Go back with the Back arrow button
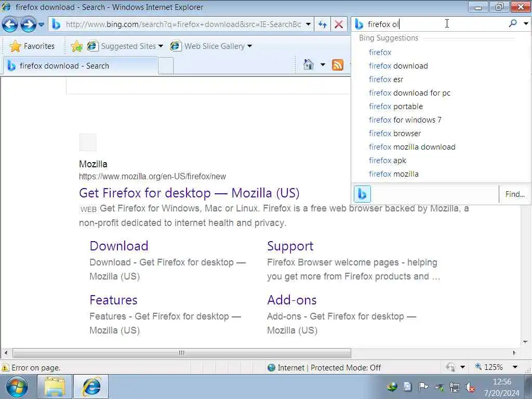The height and width of the screenshot is (399, 532). [x=10, y=24]
